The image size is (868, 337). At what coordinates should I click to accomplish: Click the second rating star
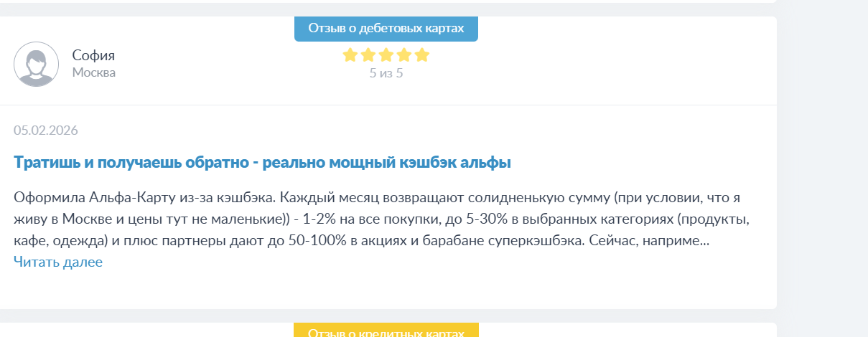pyautogui.click(x=368, y=55)
